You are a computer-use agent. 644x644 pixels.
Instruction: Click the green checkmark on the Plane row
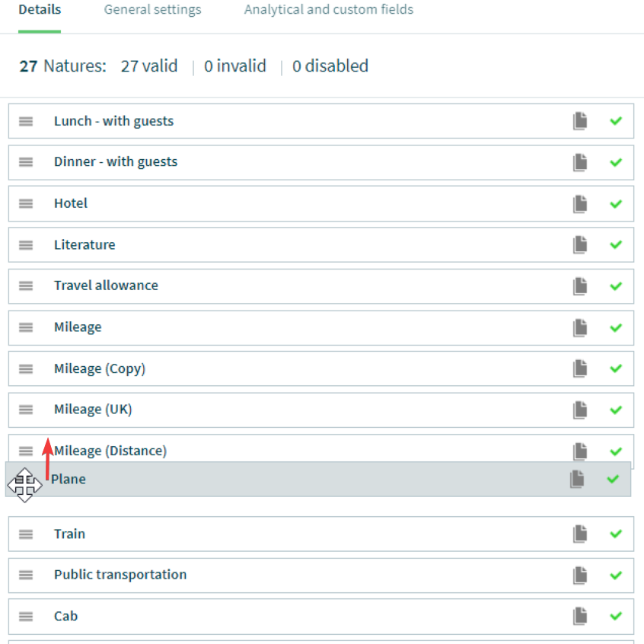[x=613, y=479]
